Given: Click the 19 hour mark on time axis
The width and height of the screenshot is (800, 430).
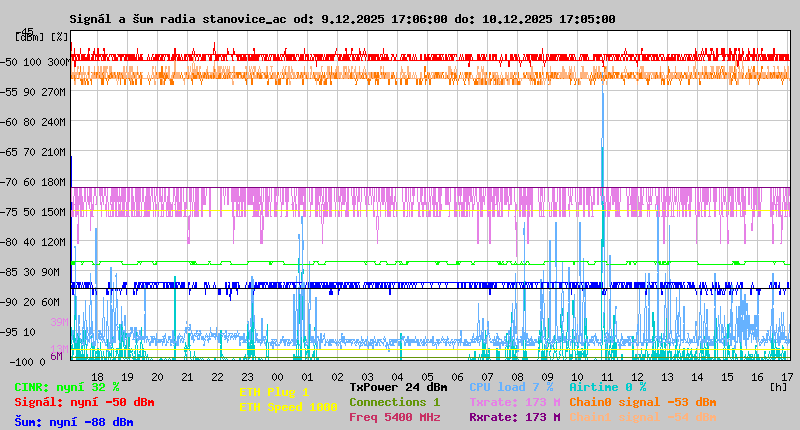Looking at the screenshot, I should pyautogui.click(x=127, y=376).
